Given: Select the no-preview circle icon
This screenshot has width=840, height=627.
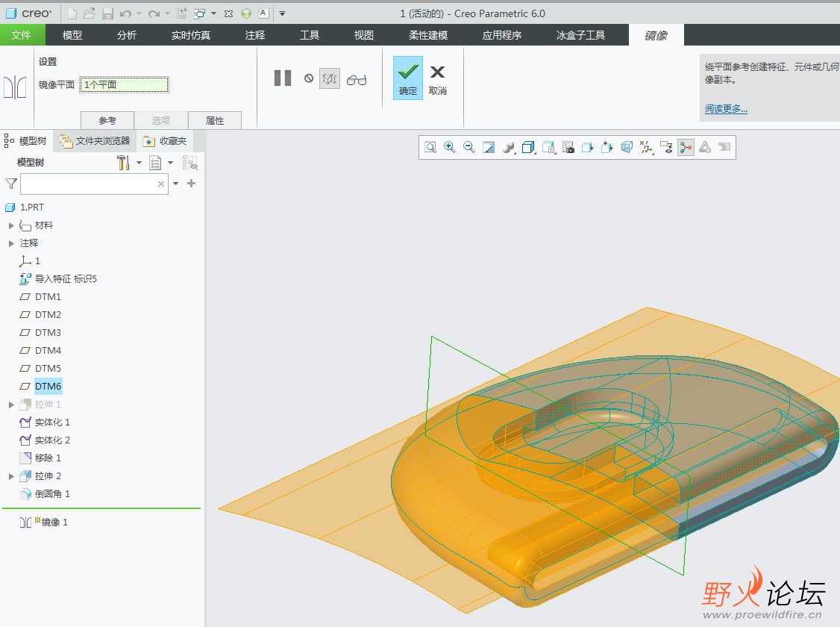Looking at the screenshot, I should tap(309, 78).
